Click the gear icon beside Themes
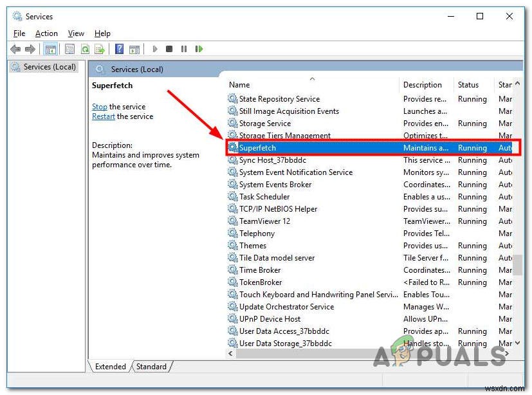 click(x=233, y=245)
